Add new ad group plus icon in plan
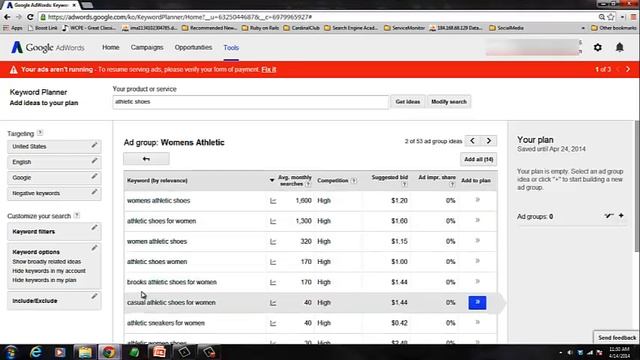This screenshot has height=360, width=640. (621, 216)
